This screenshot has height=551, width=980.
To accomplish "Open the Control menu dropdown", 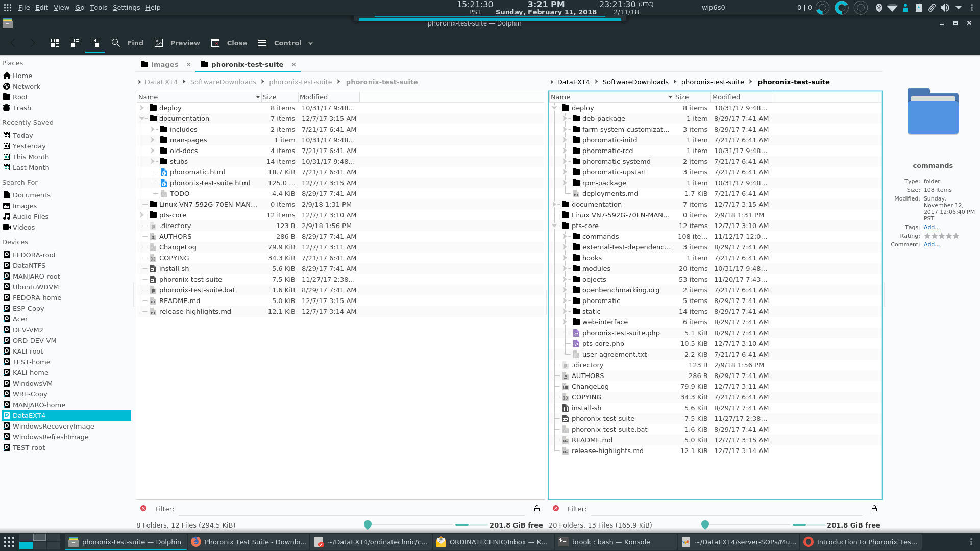I will 285,43.
